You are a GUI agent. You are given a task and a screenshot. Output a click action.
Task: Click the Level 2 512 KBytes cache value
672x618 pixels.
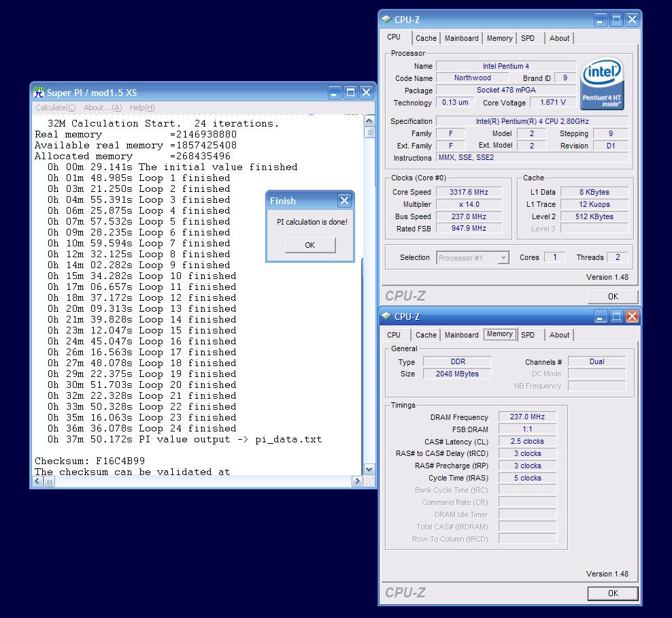pos(594,216)
